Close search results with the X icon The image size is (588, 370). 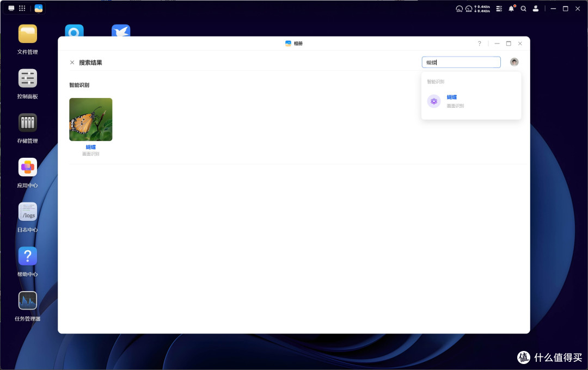click(x=72, y=63)
